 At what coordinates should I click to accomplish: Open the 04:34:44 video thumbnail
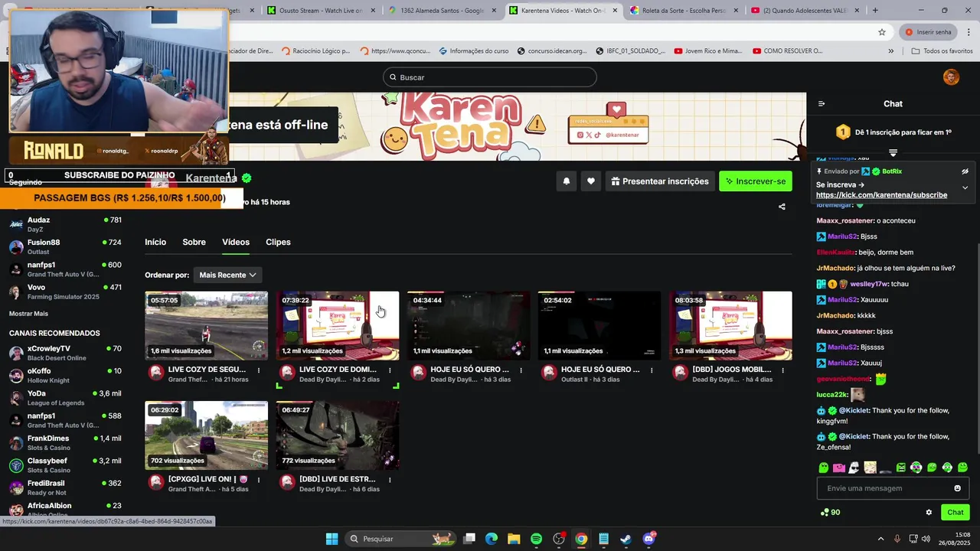(x=469, y=325)
